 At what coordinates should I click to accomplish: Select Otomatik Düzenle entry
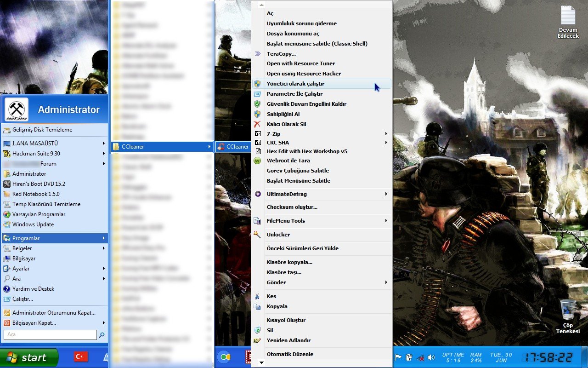click(x=322, y=354)
